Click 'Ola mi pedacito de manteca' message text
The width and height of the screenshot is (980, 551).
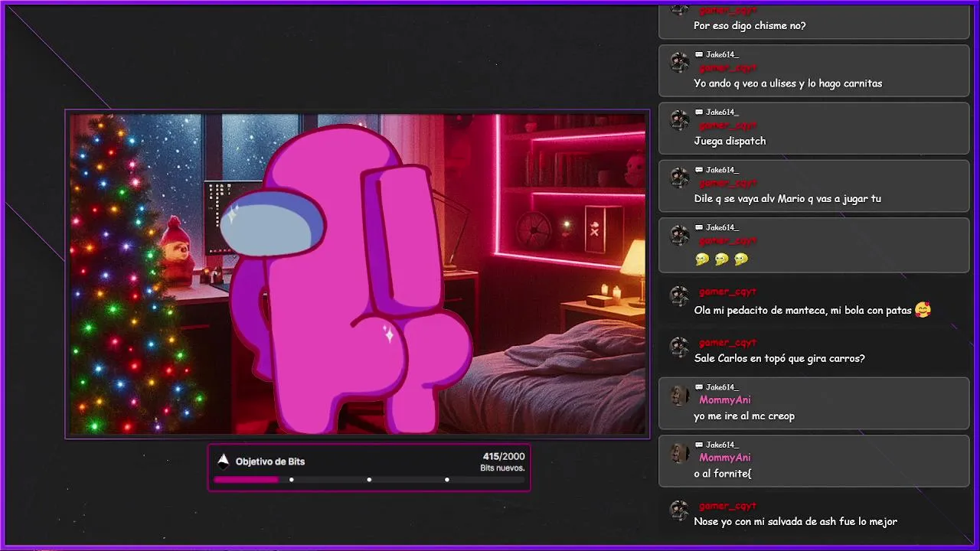pos(802,310)
